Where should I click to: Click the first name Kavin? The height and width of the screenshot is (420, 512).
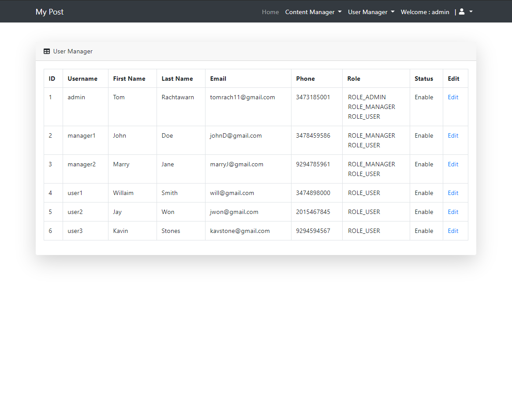coord(120,231)
